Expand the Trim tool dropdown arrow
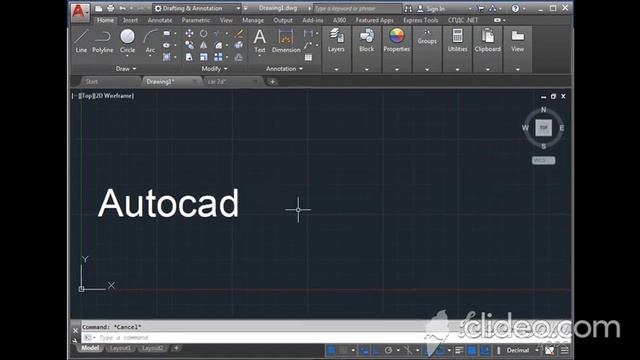The width and height of the screenshot is (640, 360). pos(227,33)
